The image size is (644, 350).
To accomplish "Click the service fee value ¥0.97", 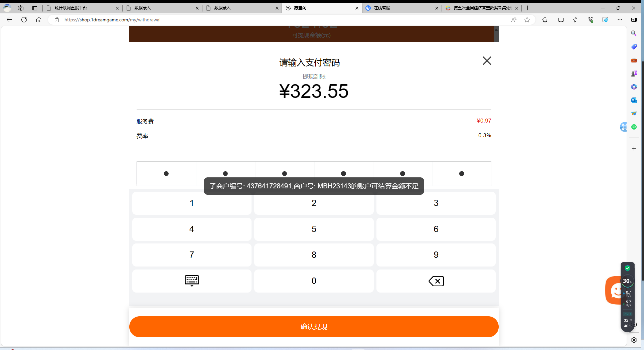I will pyautogui.click(x=484, y=121).
